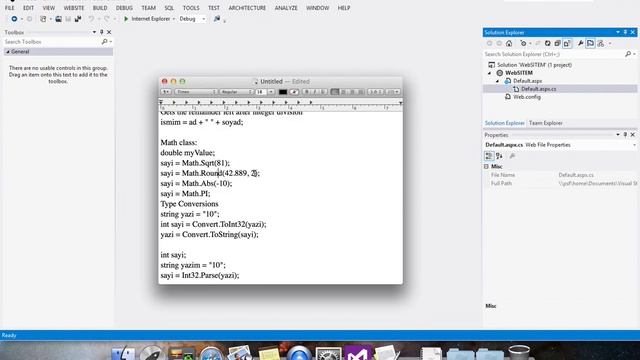Viewport: 640px width, 360px height.
Task: Click the Open File icon in toolbar
Action: [58, 19]
